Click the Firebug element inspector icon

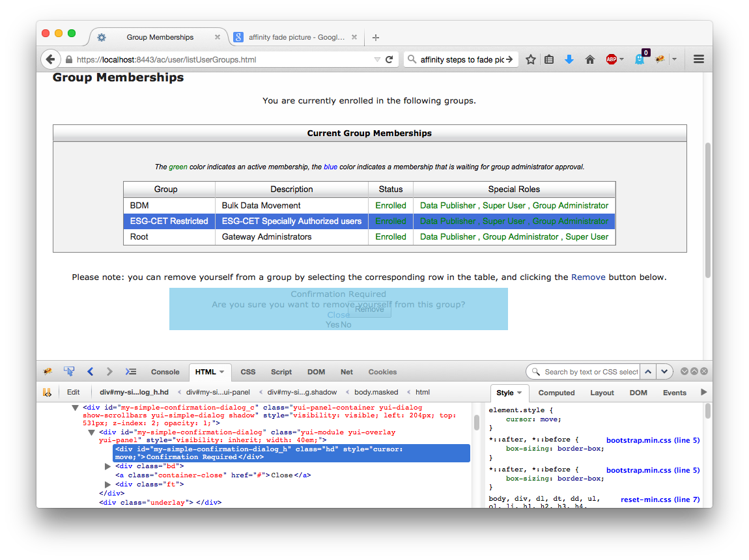69,371
